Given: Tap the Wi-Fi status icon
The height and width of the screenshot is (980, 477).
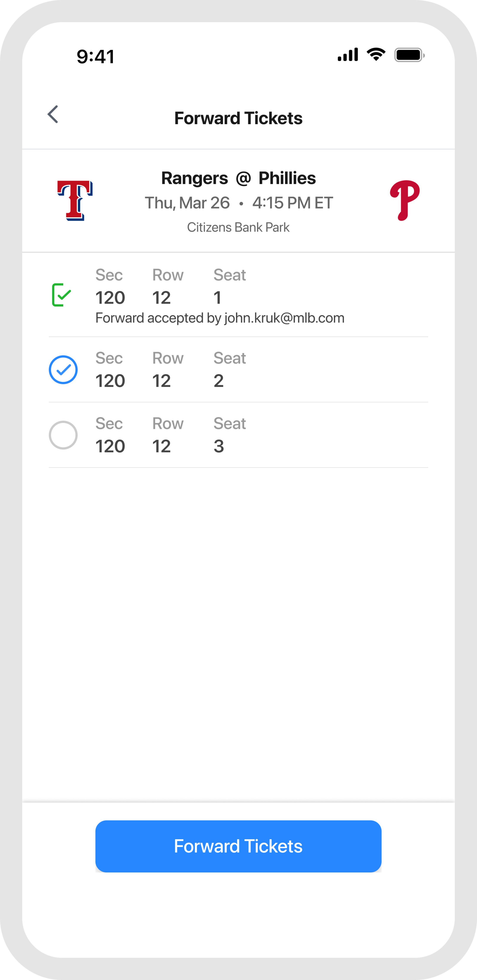Looking at the screenshot, I should [x=376, y=55].
